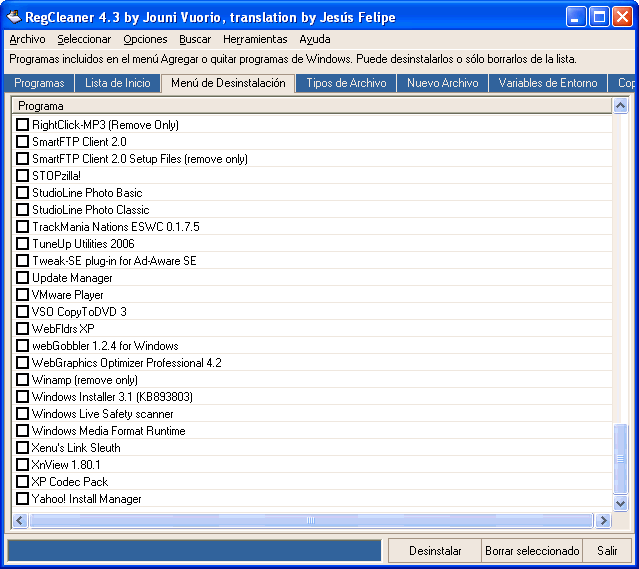Viewport: 639px width, 569px height.
Task: Tick Windows Live Safety scanner checkbox
Action: coord(22,414)
